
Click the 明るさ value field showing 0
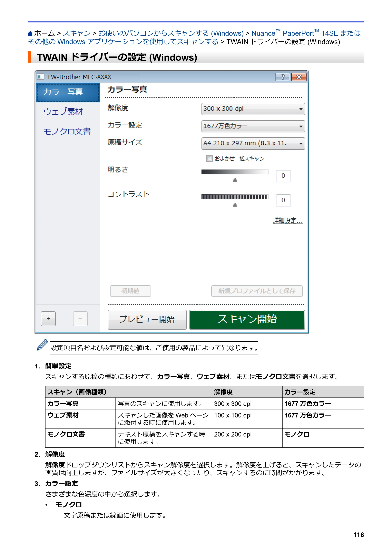point(283,176)
